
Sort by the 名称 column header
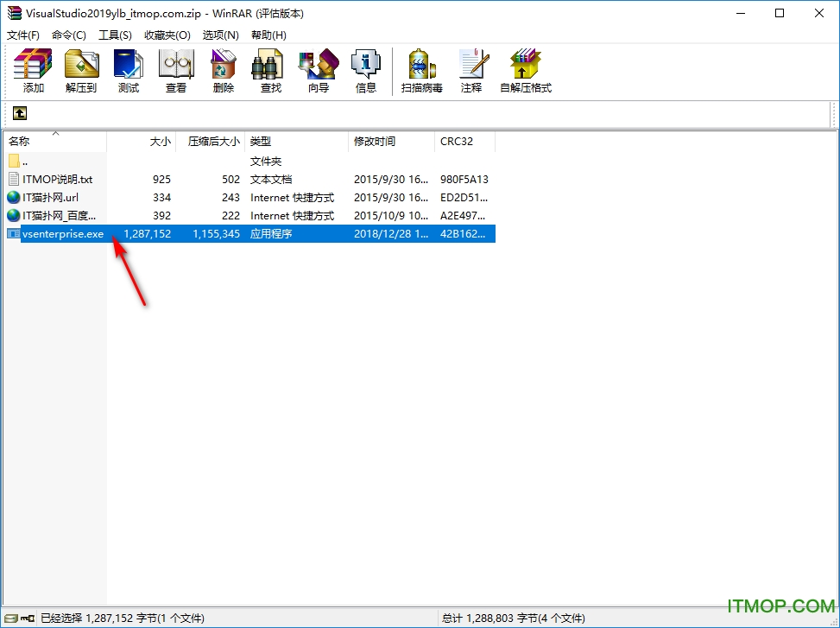56,142
